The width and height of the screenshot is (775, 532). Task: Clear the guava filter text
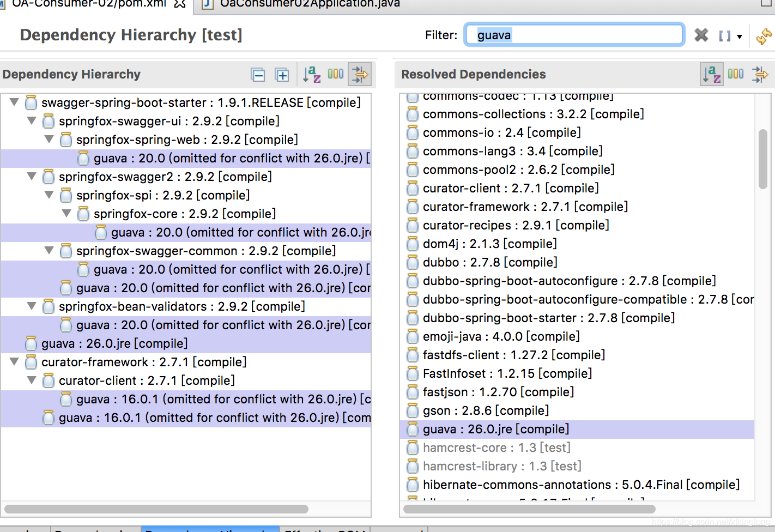point(701,35)
